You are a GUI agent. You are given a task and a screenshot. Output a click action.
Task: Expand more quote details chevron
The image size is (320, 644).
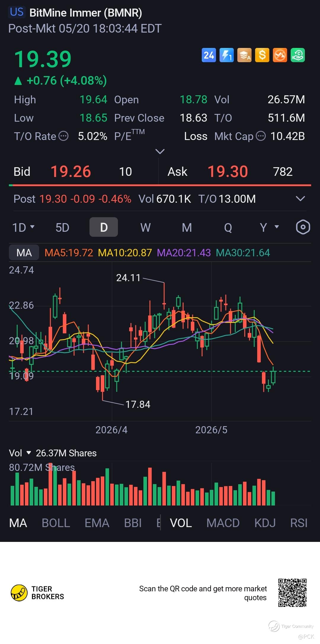click(160, 152)
